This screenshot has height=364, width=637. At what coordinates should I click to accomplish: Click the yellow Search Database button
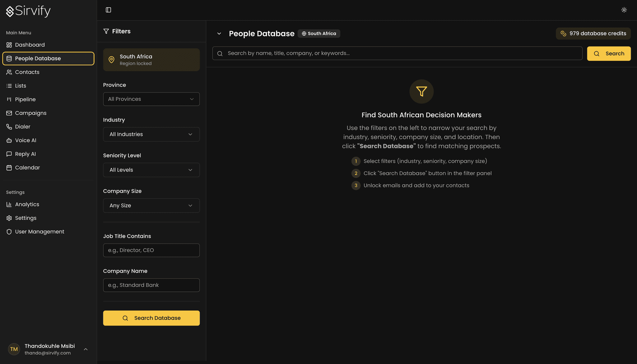[151, 318]
